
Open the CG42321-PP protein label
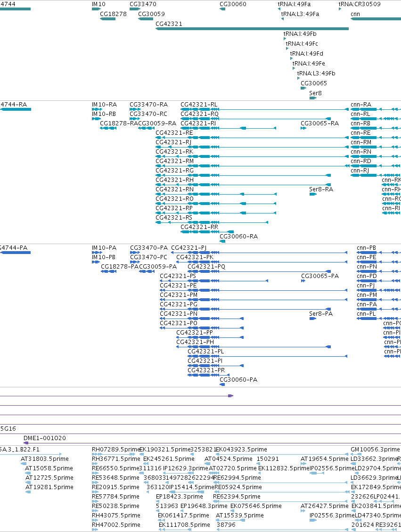[195, 333]
